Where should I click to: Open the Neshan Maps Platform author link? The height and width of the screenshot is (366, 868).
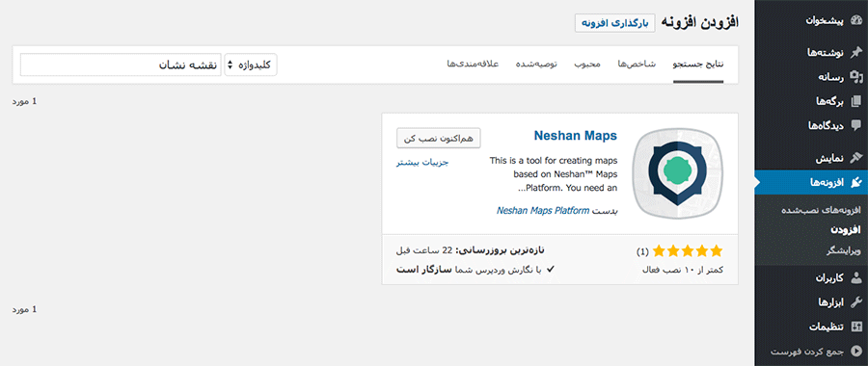coord(543,211)
